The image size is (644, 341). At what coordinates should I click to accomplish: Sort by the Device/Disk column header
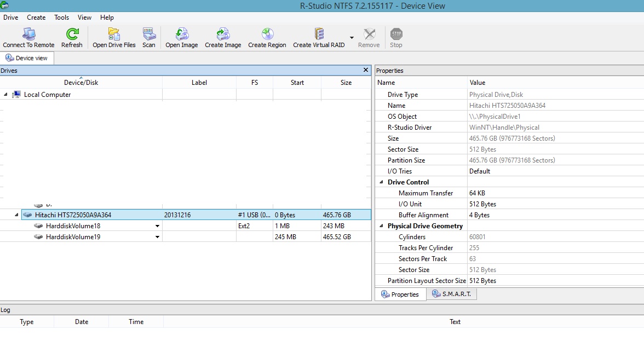click(81, 83)
